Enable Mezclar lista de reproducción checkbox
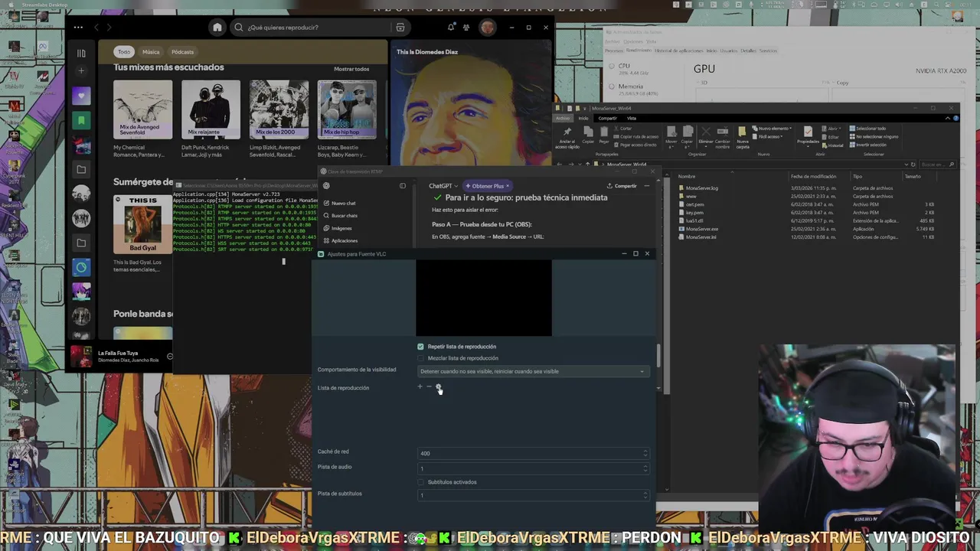The width and height of the screenshot is (980, 551). click(x=420, y=358)
